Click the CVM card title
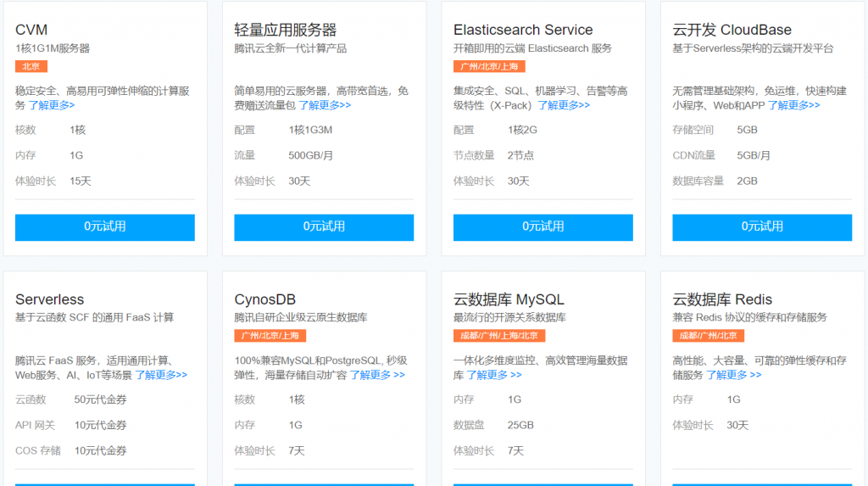Viewport: 868px width, 486px height. [x=31, y=30]
